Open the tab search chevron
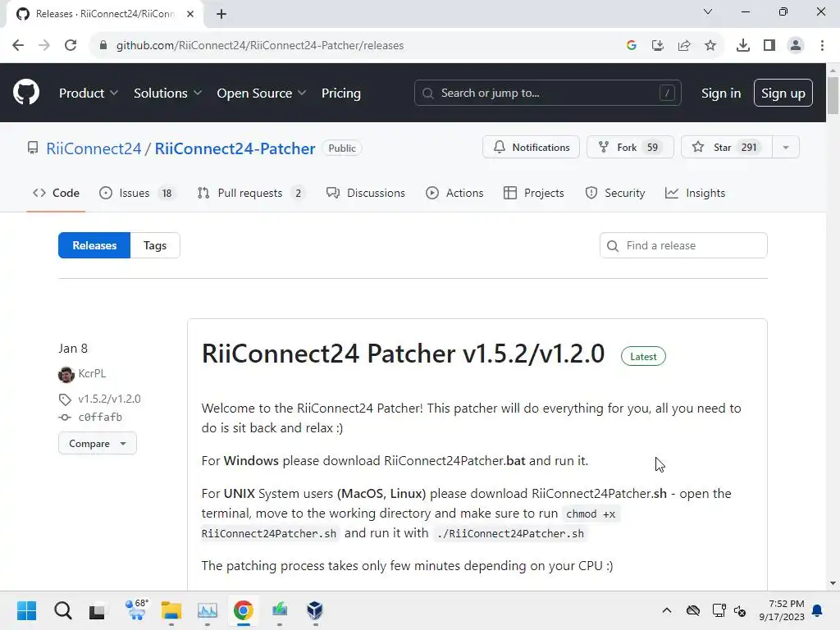840x630 pixels. pyautogui.click(x=708, y=11)
